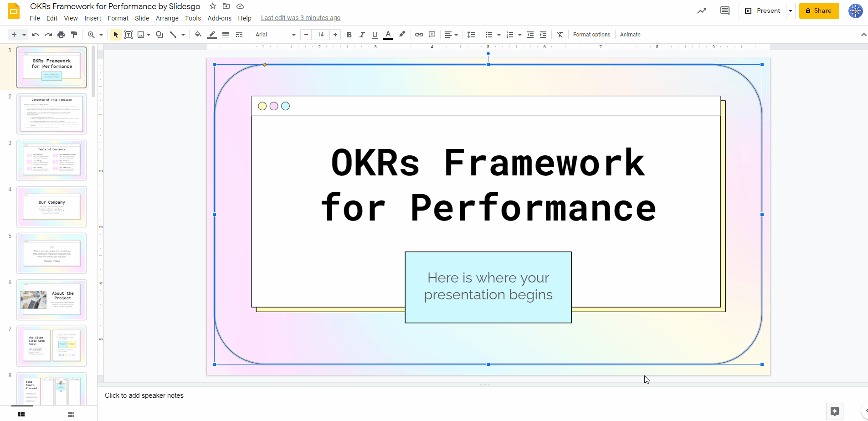
Task: Clear formatting of selected text
Action: [559, 34]
